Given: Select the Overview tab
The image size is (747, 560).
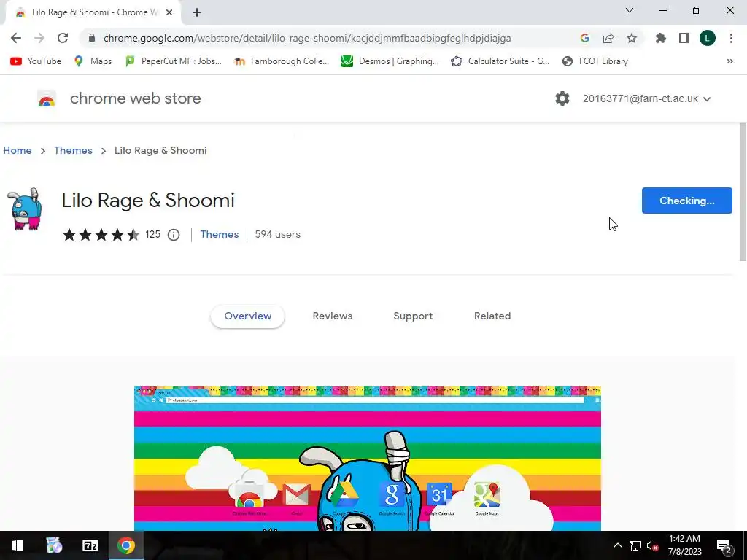Looking at the screenshot, I should (x=248, y=316).
